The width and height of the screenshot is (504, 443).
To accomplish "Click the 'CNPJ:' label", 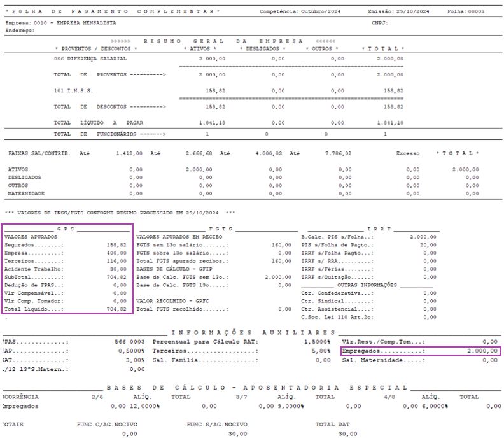I will [380, 23].
